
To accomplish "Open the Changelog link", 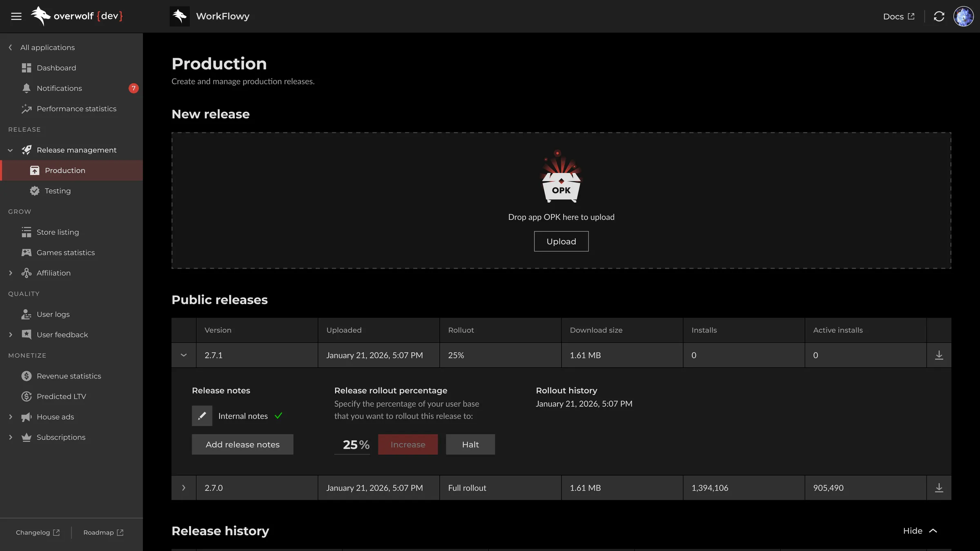I will (x=38, y=533).
